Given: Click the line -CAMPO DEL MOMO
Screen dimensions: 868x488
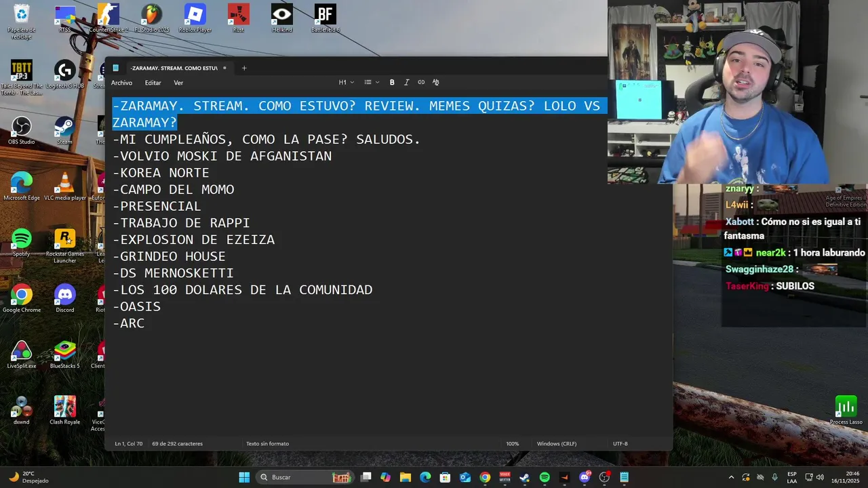Looking at the screenshot, I should coord(173,190).
